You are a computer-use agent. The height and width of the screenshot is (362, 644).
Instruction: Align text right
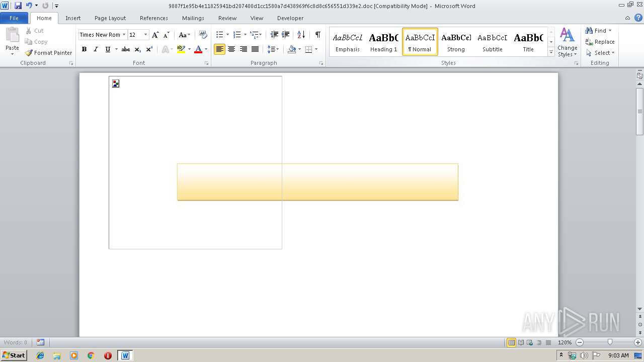(243, 49)
